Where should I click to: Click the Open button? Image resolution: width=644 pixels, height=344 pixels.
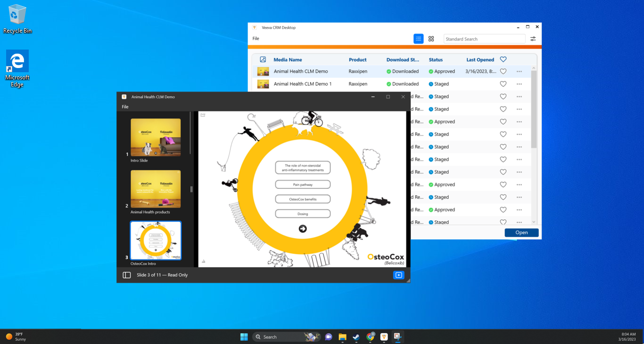coord(521,233)
